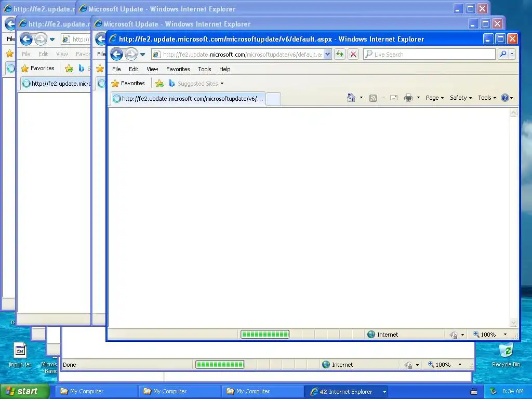
Task: Click the front window address bar URL
Action: [242, 54]
